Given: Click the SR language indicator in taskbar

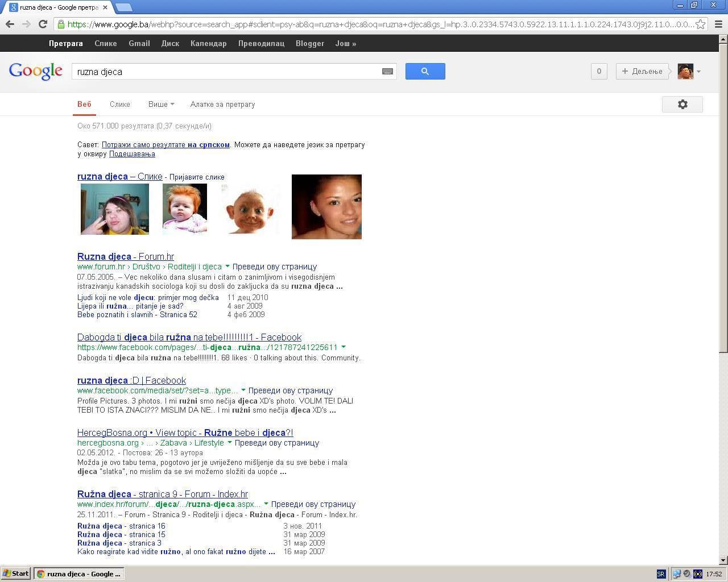Looking at the screenshot, I should pyautogui.click(x=661, y=574).
